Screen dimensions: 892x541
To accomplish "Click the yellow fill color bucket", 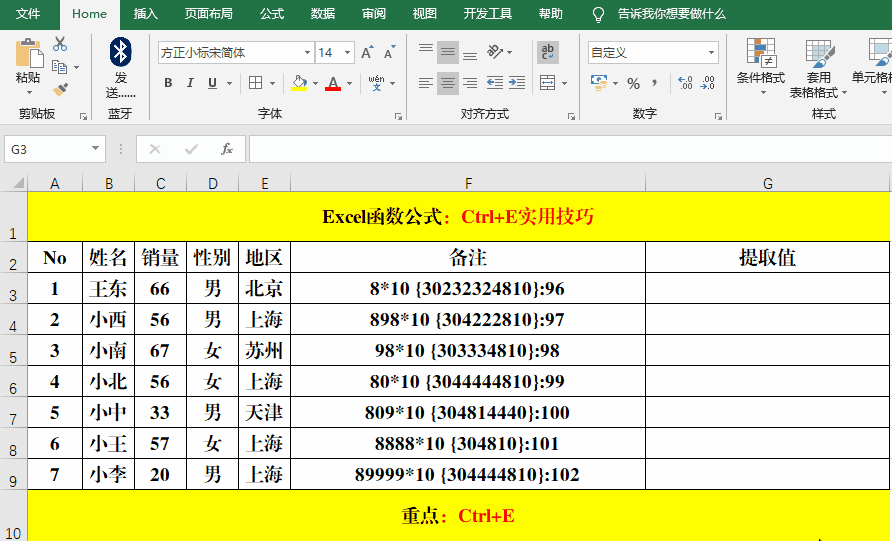I will click(299, 83).
